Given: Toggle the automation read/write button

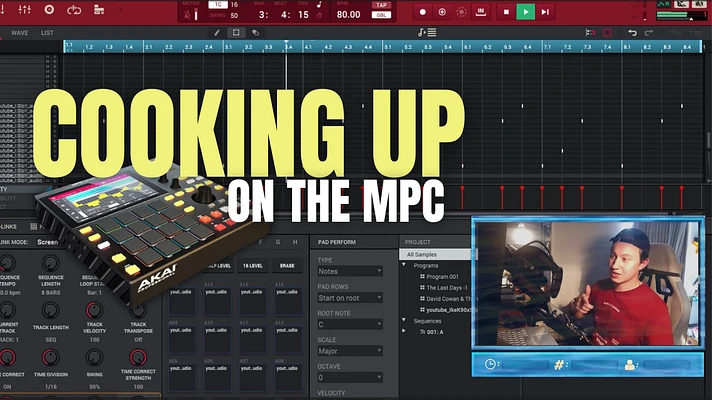Looking at the screenshot, I should point(461,12).
